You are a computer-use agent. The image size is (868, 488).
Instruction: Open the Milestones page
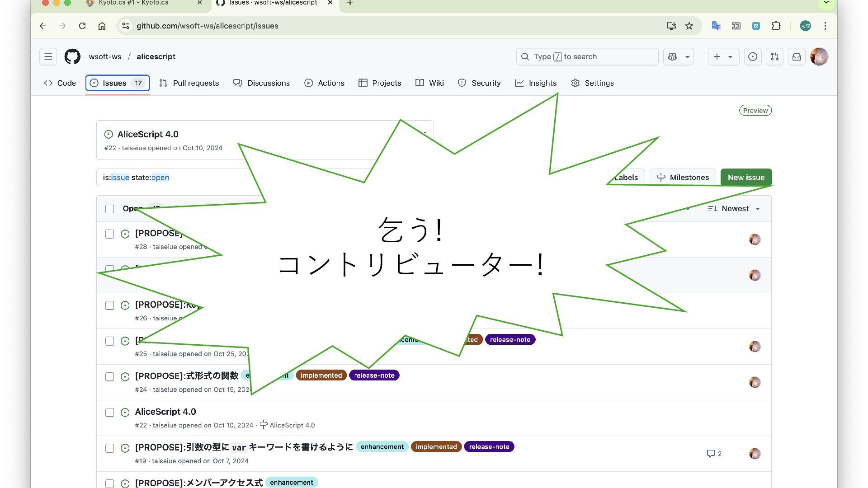click(683, 178)
